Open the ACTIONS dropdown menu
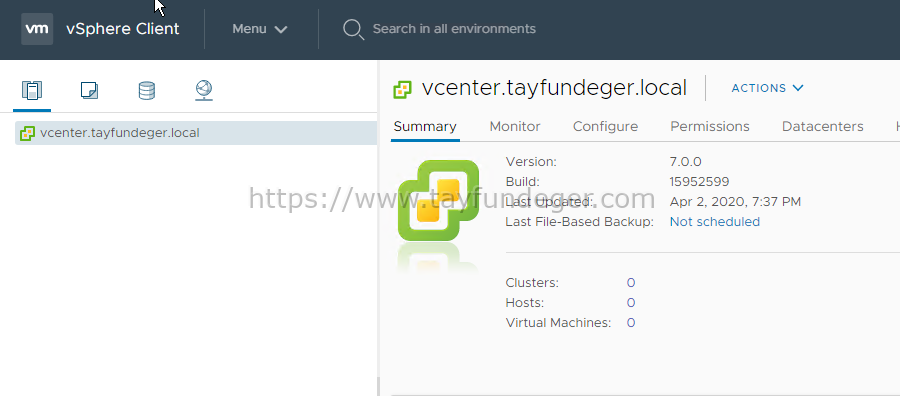Screen dimensions: 900x396 [x=767, y=88]
